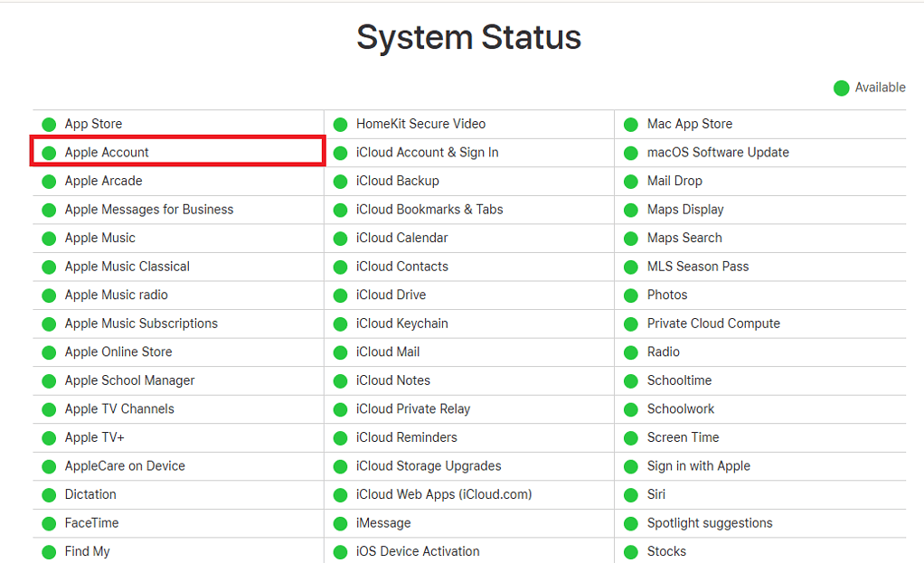The height and width of the screenshot is (563, 924).
Task: Click the status indicator for Apple Music
Action: [x=48, y=238]
